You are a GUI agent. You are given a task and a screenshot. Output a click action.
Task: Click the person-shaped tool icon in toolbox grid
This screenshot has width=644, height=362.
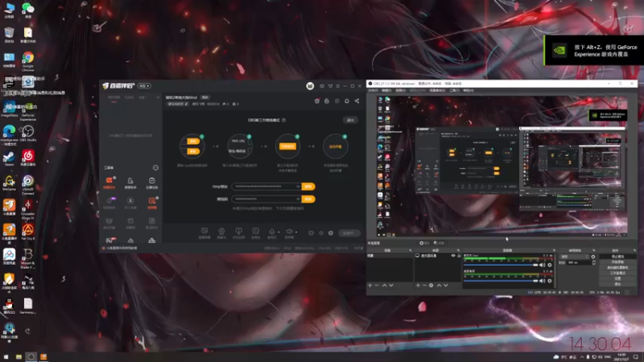[x=130, y=180]
